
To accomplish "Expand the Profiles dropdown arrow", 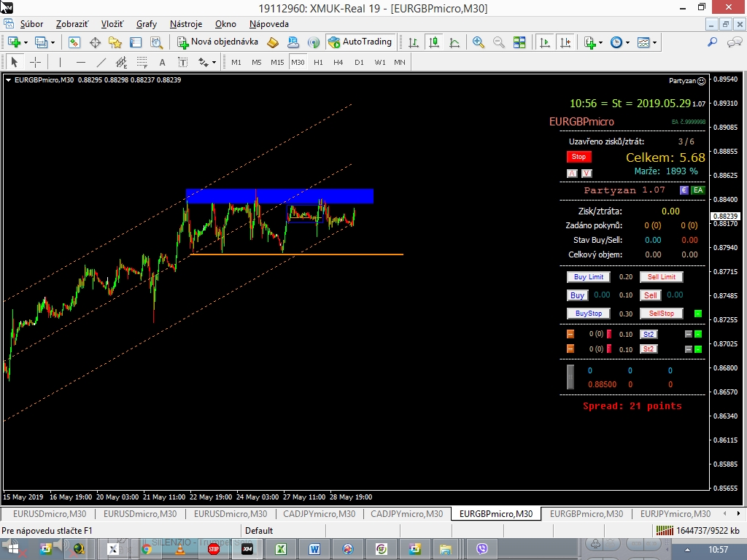I will point(53,42).
